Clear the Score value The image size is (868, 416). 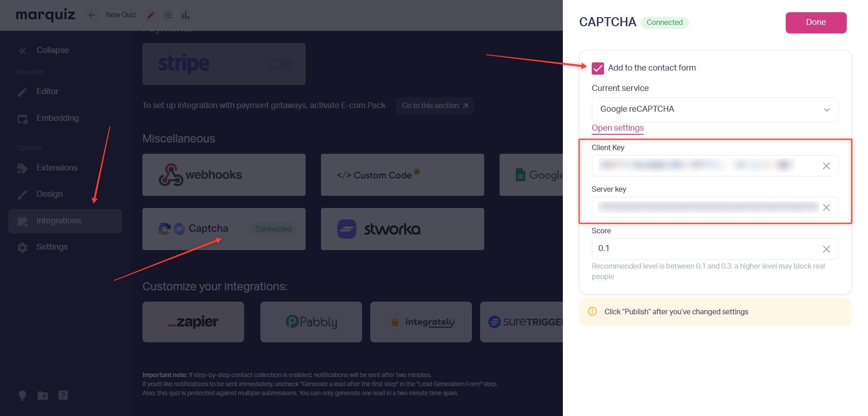coord(826,249)
